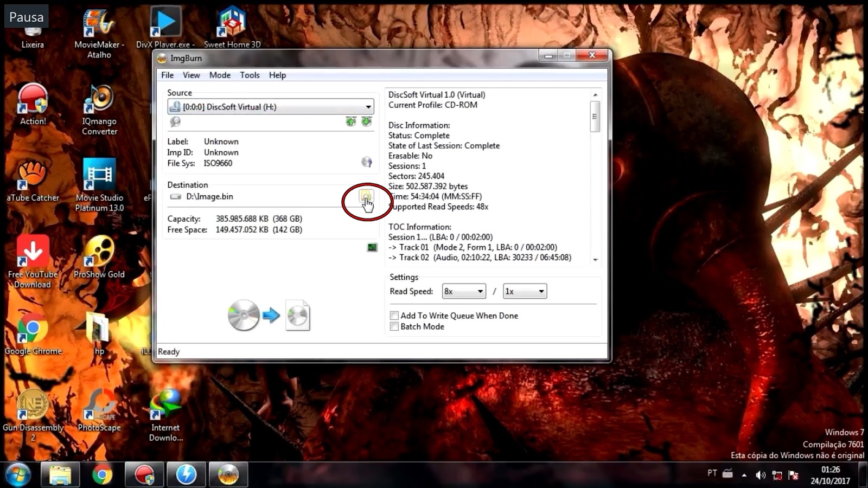The height and width of the screenshot is (488, 868).
Task: Open Free YouTube Download shortcut
Action: (33, 262)
